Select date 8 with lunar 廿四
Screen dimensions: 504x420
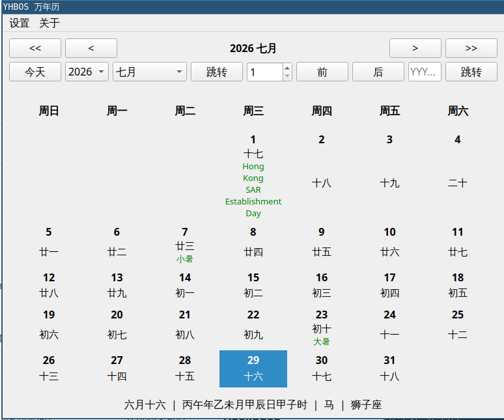253,245
